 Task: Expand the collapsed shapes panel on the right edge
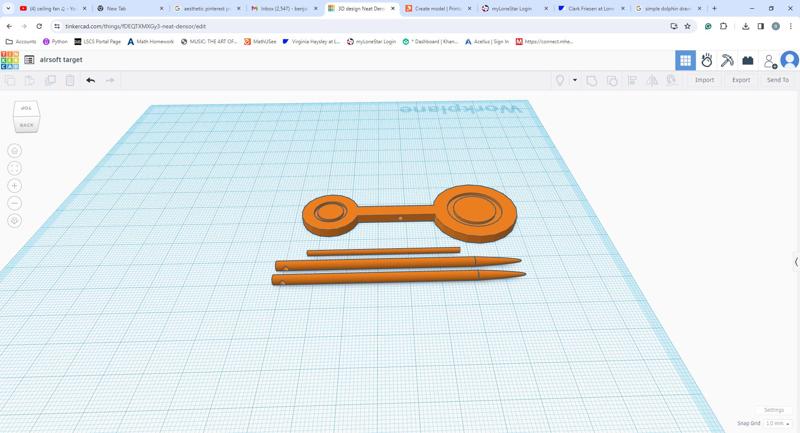[796, 262]
